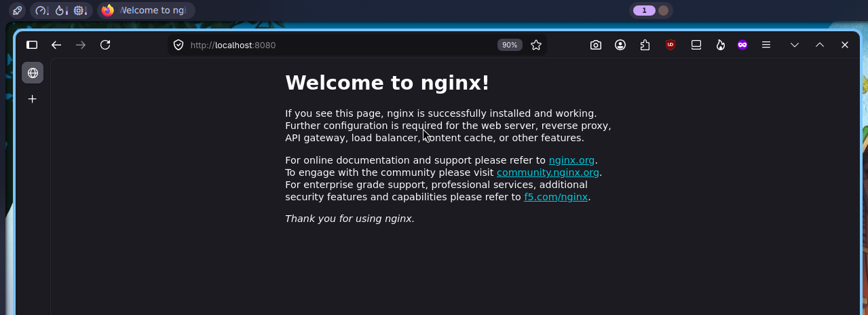Screen dimensions: 868x315
Task: Open synced tabs device icon in toolbar
Action: [x=696, y=45]
